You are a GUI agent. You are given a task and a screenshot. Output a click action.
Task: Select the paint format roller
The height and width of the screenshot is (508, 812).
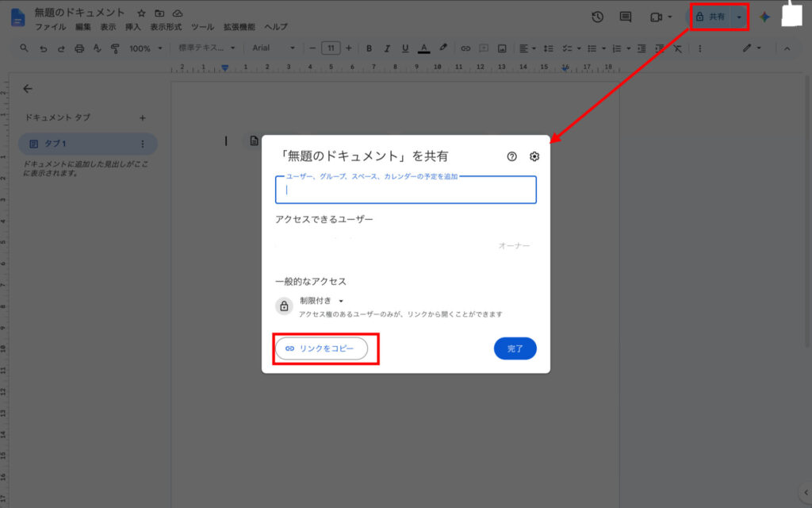pos(115,48)
